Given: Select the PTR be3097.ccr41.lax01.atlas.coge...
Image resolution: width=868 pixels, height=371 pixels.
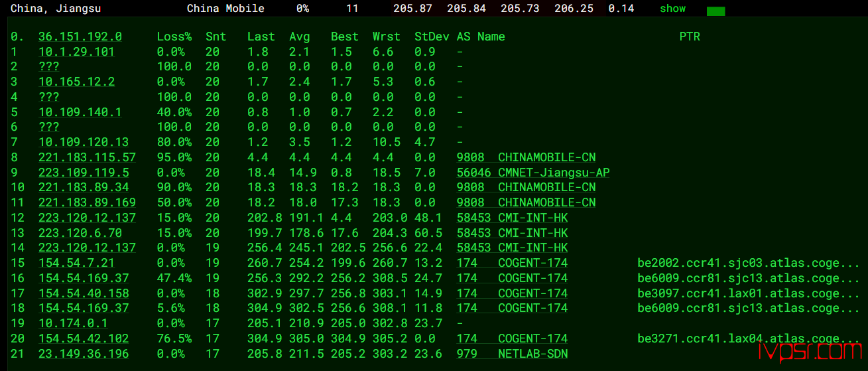Looking at the screenshot, I should point(749,293).
